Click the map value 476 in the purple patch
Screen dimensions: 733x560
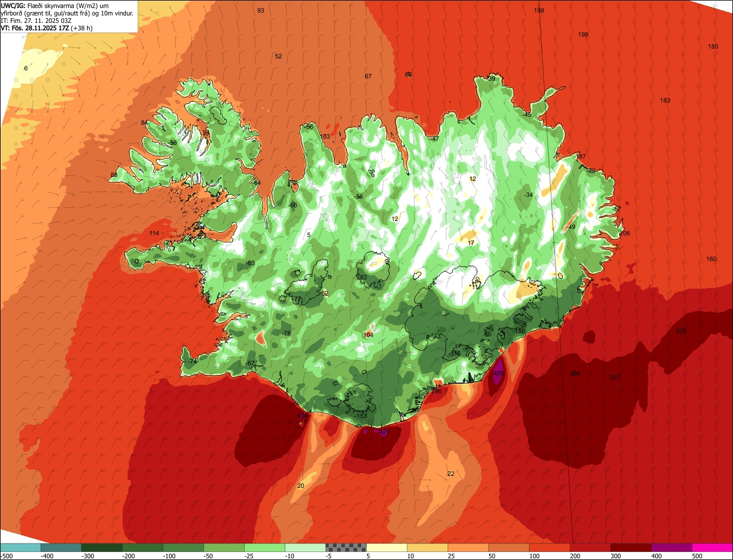(x=498, y=373)
